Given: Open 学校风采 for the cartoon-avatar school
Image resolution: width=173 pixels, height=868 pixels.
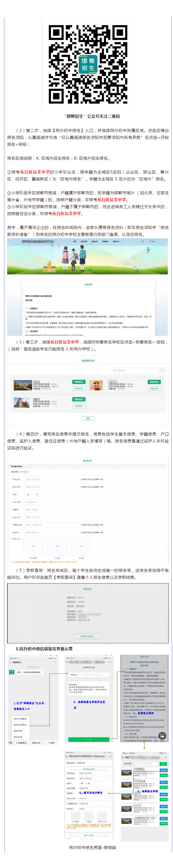Looking at the screenshot, I should [x=154, y=388].
